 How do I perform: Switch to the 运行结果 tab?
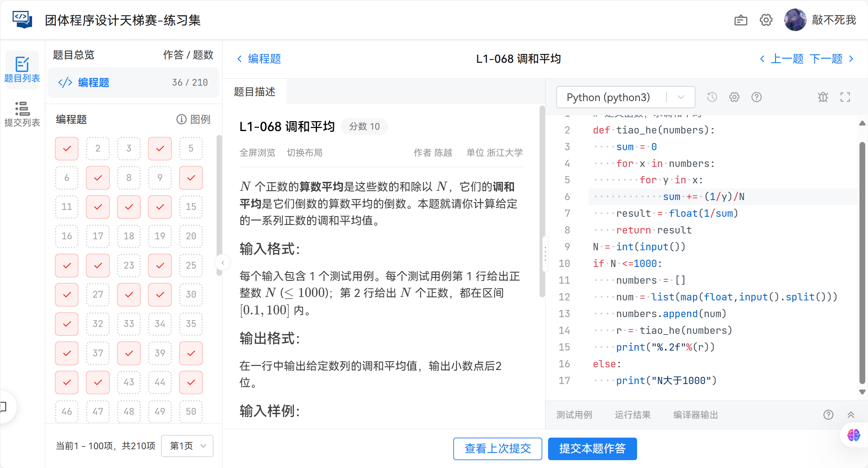click(632, 415)
